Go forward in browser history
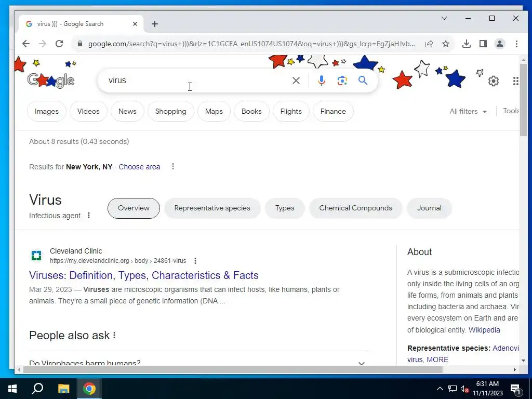532x399 pixels. [x=43, y=44]
